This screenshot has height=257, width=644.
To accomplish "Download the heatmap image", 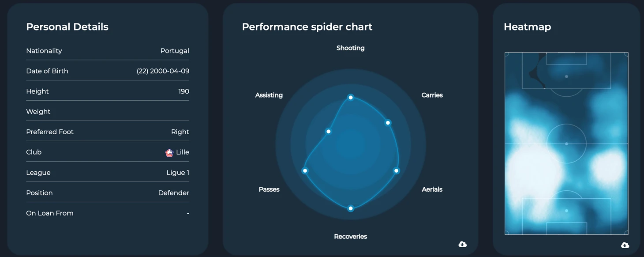I will click(x=625, y=245).
